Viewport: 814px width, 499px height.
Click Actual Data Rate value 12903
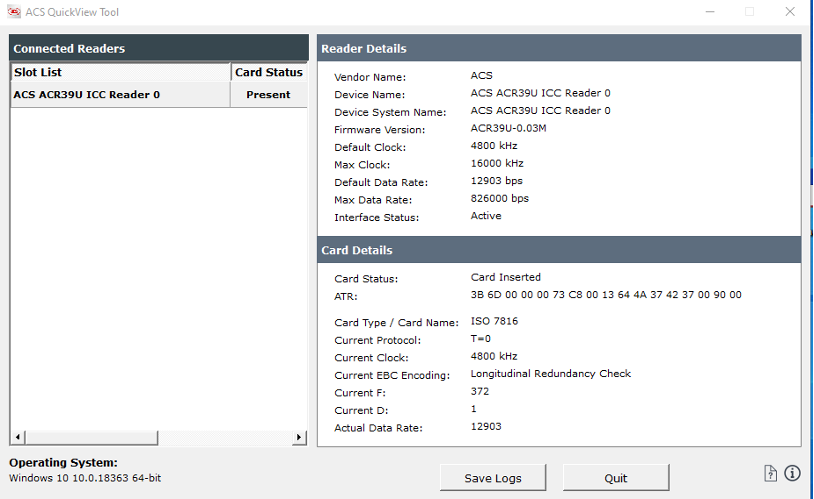[x=486, y=427]
